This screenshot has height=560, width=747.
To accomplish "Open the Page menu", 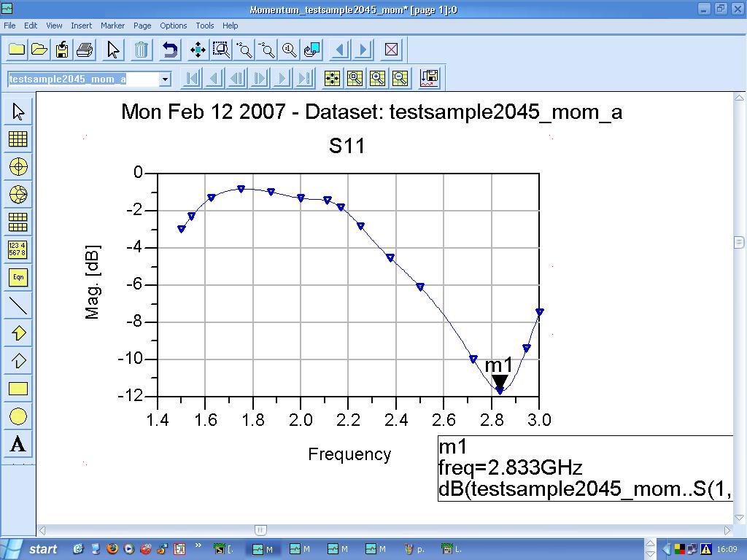I will [142, 26].
